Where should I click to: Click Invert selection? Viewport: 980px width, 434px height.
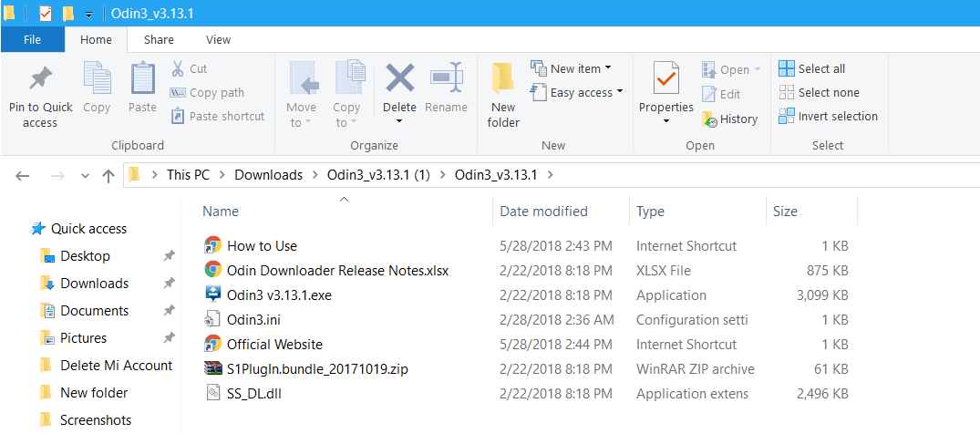point(828,117)
